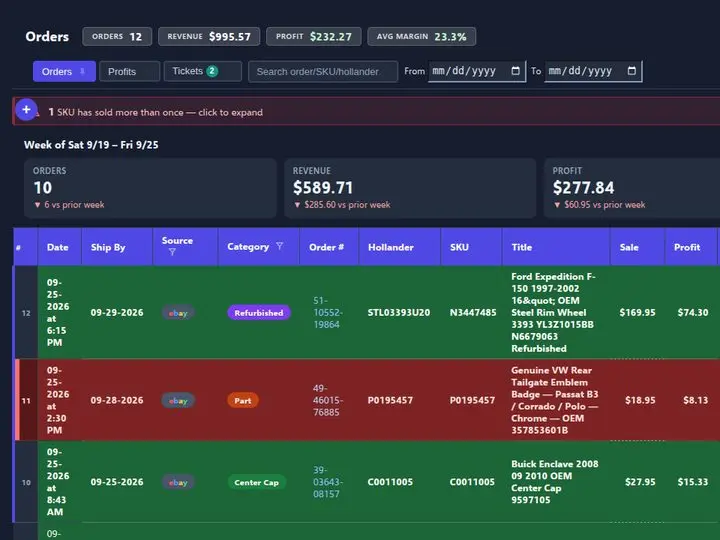Click the $8.13 profit amount
The height and width of the screenshot is (540, 720).
point(695,400)
